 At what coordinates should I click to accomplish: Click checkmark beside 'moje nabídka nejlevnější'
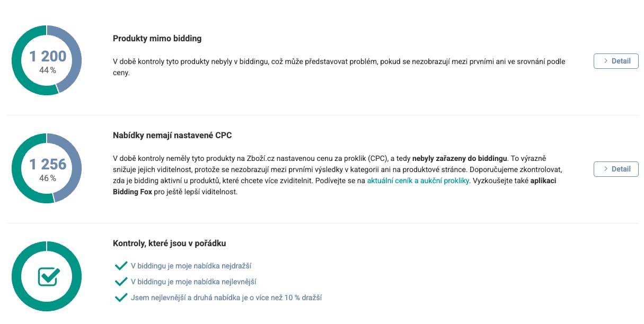click(121, 282)
